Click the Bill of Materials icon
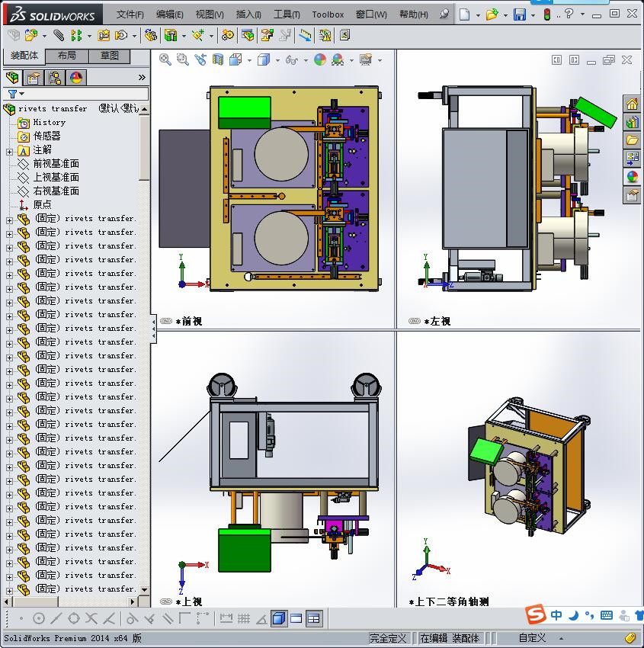Viewport: 644px width, 648px height. click(248, 36)
